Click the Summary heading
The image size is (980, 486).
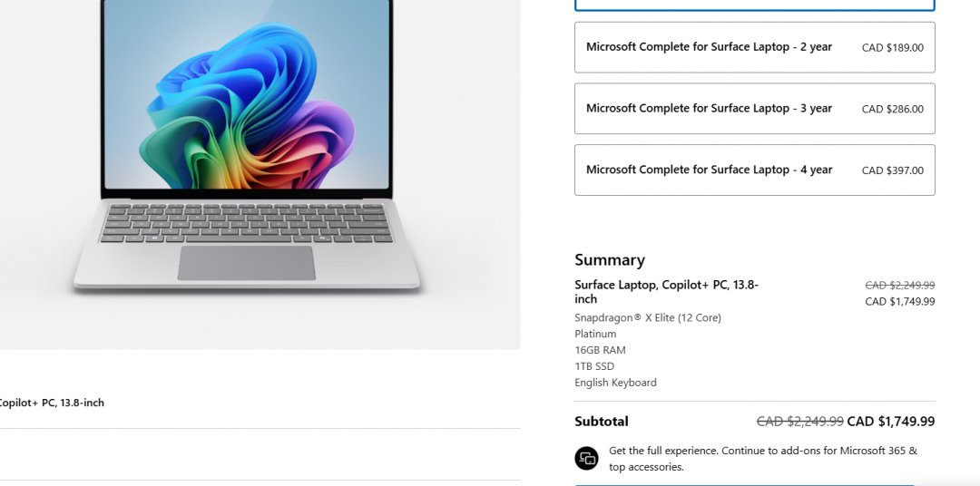pyautogui.click(x=610, y=260)
